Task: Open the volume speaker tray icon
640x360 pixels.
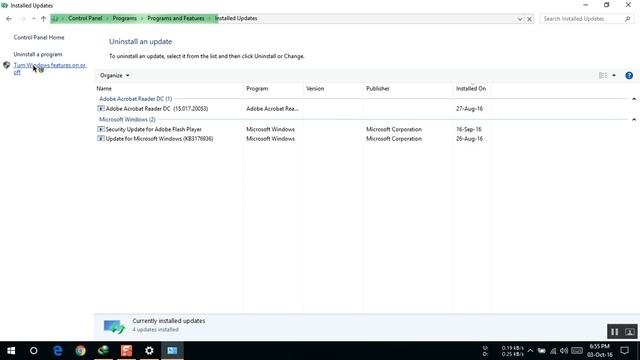Action: [564, 351]
